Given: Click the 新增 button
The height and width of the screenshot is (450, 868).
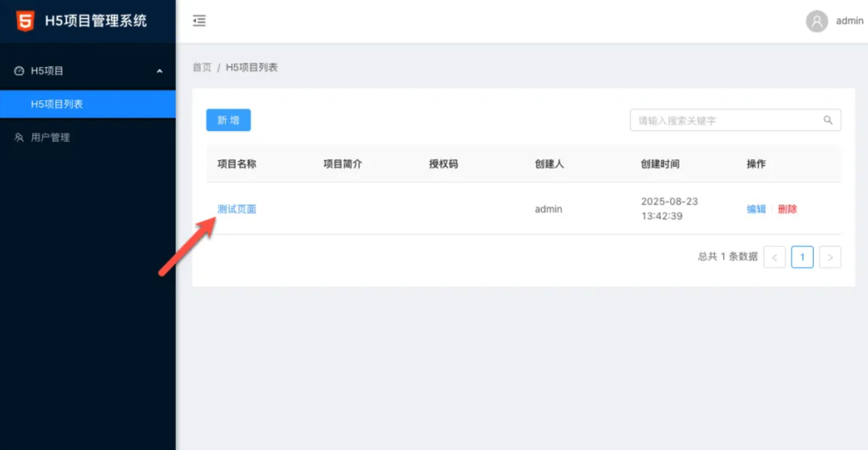Looking at the screenshot, I should pos(228,120).
